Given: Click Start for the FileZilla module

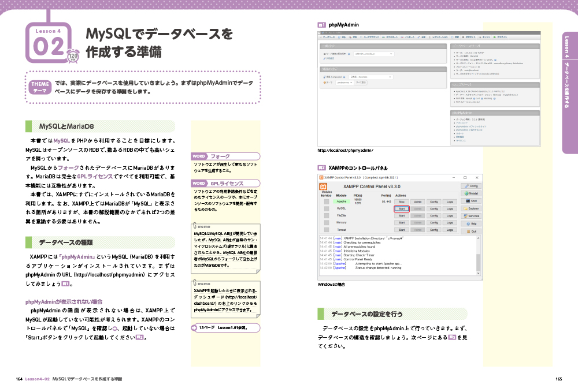Looking at the screenshot, I should (402, 216).
